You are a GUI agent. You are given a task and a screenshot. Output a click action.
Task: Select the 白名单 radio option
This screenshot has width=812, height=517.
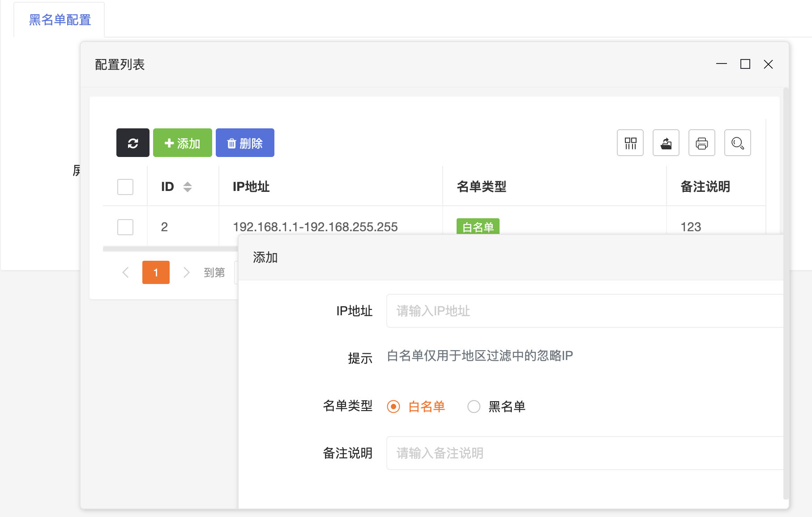[x=393, y=407]
